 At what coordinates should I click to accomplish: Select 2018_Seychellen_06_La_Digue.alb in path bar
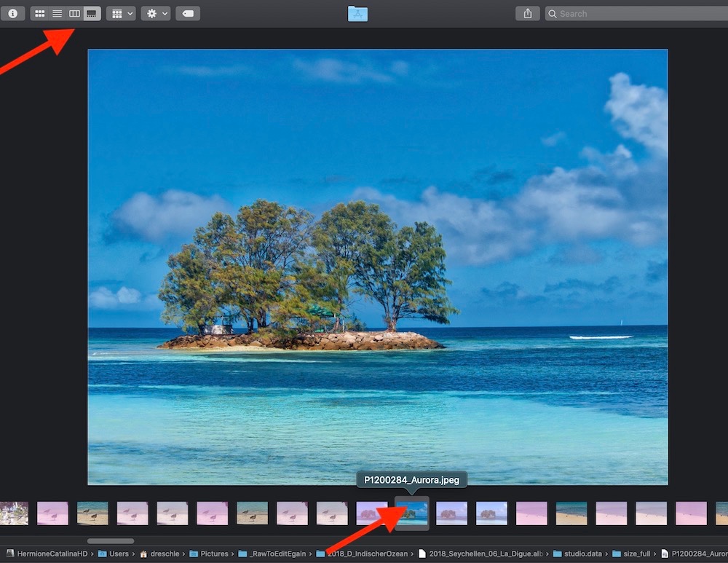480,554
